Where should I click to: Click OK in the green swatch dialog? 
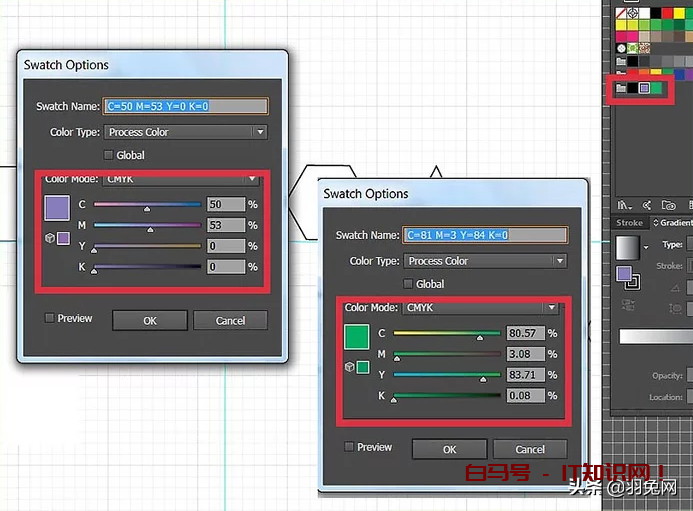coord(449,449)
